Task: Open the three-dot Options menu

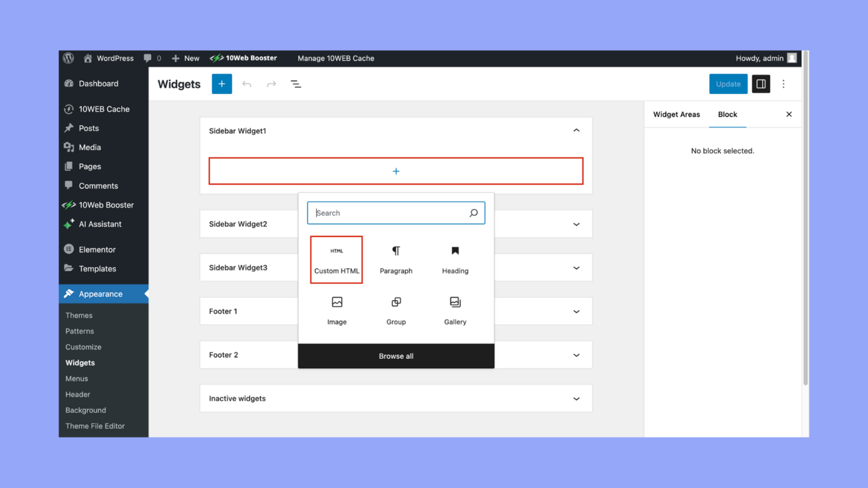Action: (x=783, y=84)
